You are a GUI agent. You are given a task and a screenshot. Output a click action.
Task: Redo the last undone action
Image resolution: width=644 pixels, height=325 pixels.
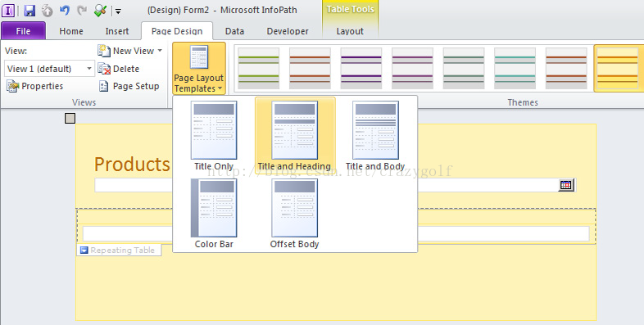click(x=82, y=11)
